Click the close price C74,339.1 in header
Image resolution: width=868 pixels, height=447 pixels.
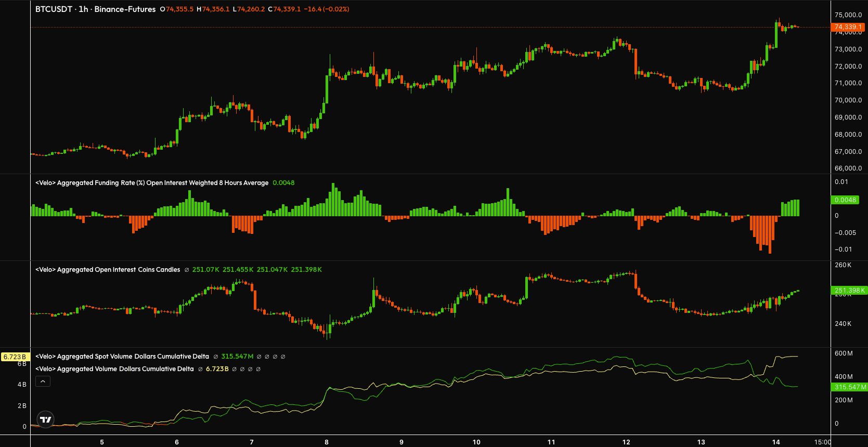click(284, 9)
